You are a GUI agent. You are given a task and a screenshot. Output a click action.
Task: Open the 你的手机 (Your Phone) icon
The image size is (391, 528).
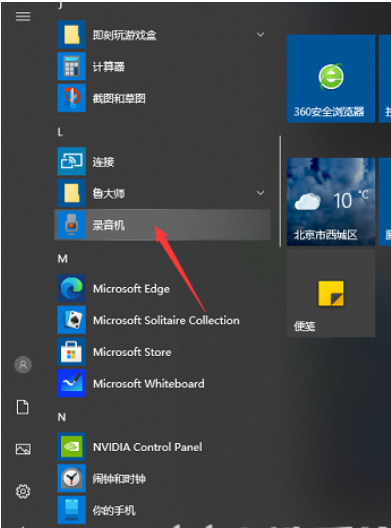(x=71, y=510)
